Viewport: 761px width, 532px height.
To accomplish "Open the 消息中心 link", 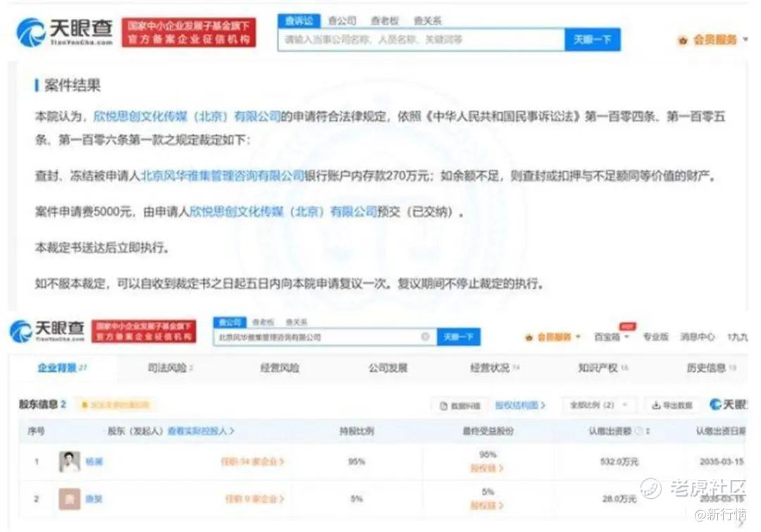I will (x=698, y=337).
